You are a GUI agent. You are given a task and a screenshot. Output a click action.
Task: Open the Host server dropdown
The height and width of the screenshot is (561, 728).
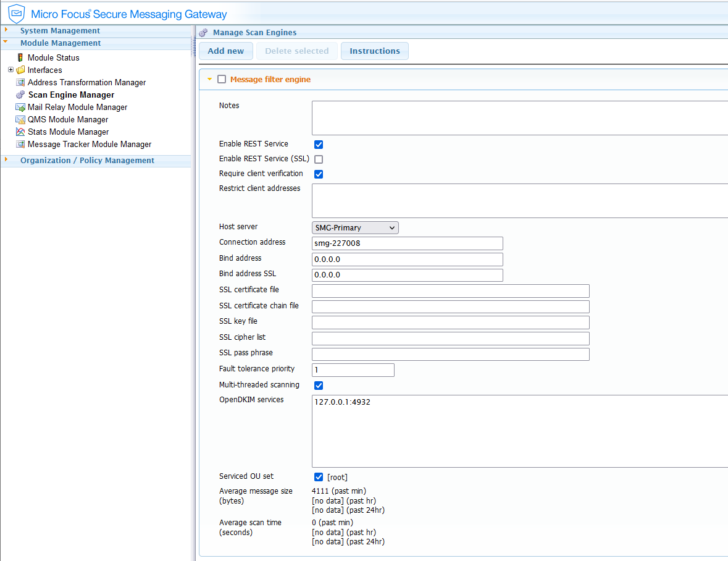[x=355, y=228]
